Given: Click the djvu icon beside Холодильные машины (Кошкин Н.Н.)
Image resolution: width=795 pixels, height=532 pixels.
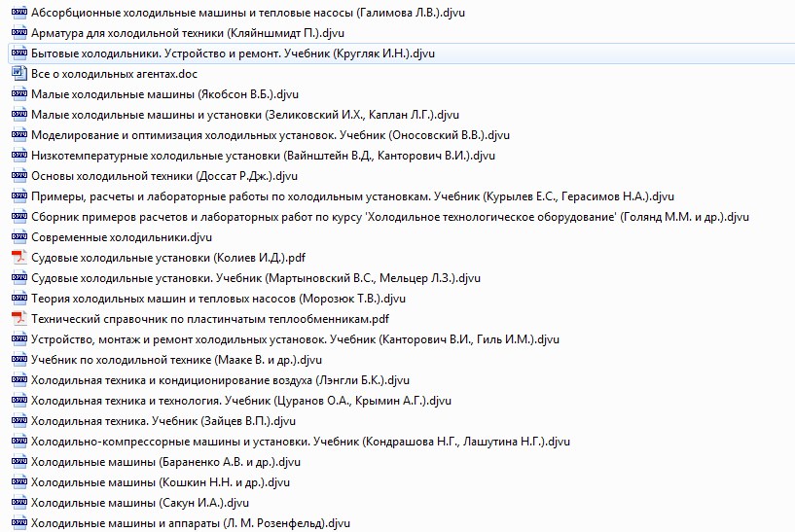Looking at the screenshot, I should click(x=19, y=481).
